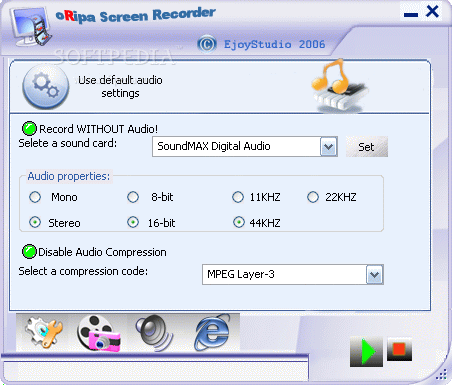This screenshot has width=452, height=386.
Task: Click the gears default audio settings button
Action: click(46, 87)
